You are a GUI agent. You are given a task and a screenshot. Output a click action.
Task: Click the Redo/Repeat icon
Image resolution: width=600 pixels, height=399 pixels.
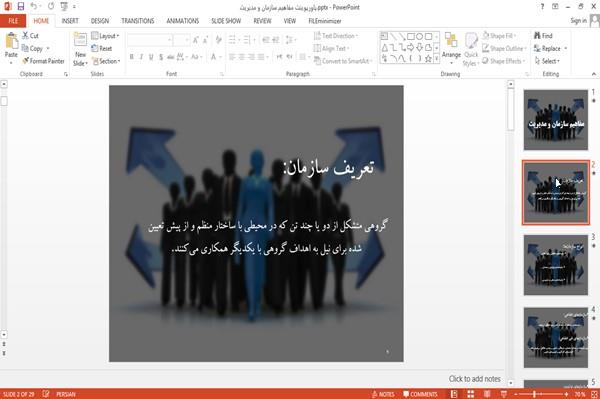pos(51,6)
